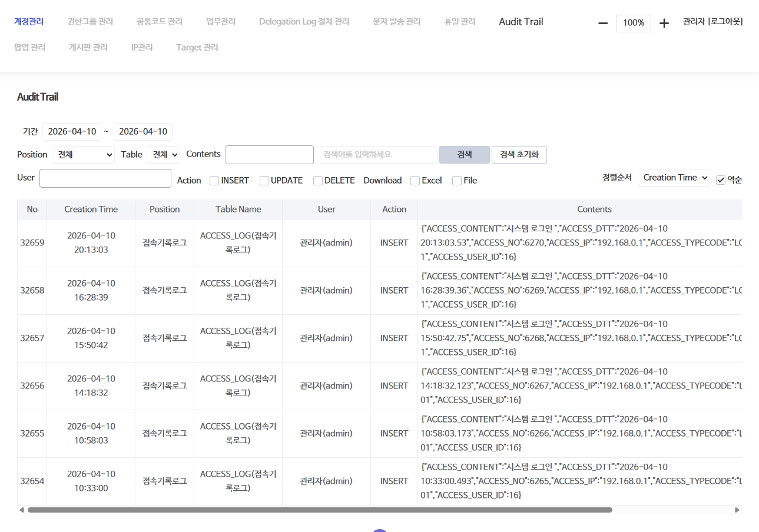Viewport: 759px width, 532px height.
Task: Enable the UPDATE action filter
Action: pos(264,181)
